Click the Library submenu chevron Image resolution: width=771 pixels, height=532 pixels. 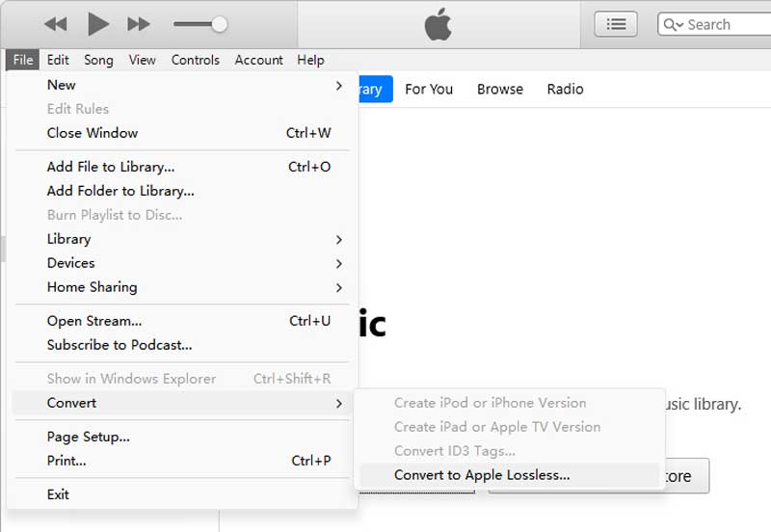point(339,239)
